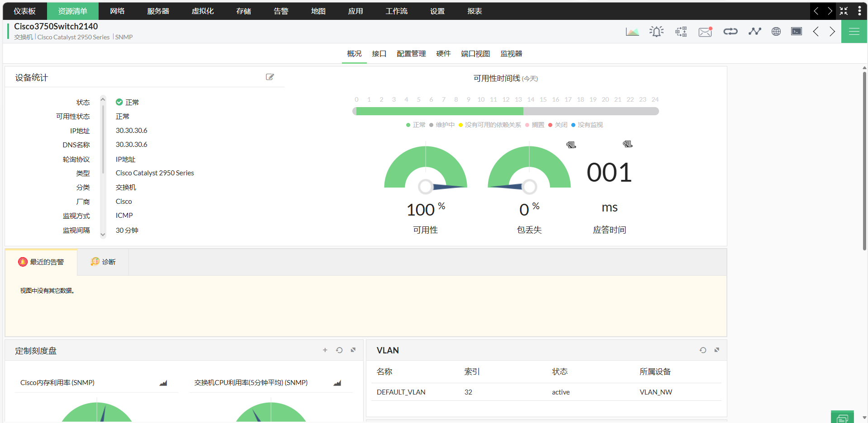Screen dimensions: 868x423
Task: Open the 告警 menu in top navigation
Action: (281, 11)
